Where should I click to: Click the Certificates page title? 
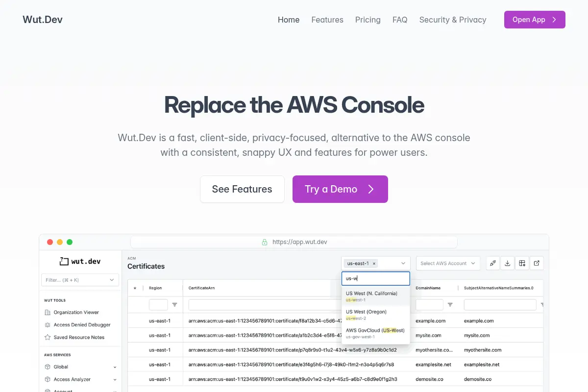click(x=146, y=266)
